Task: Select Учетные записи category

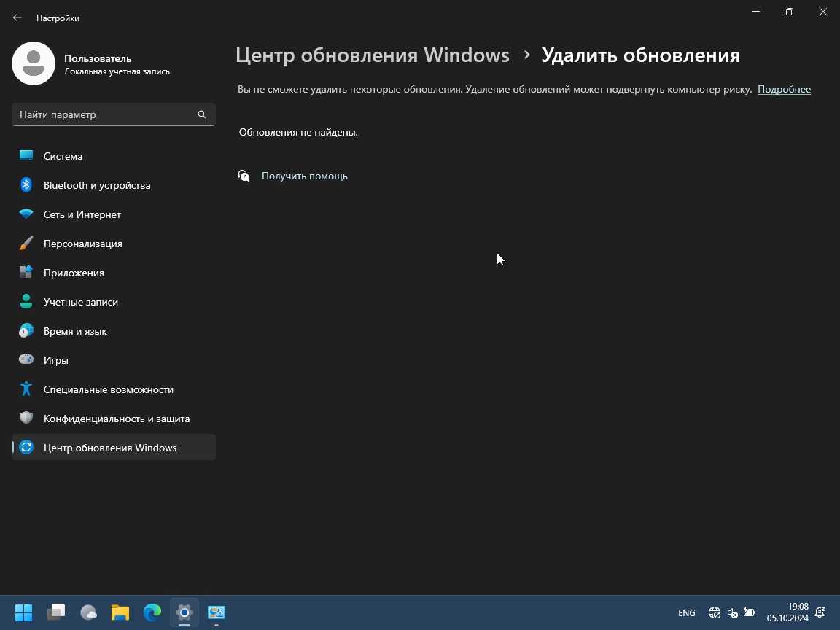Action: coord(114,302)
